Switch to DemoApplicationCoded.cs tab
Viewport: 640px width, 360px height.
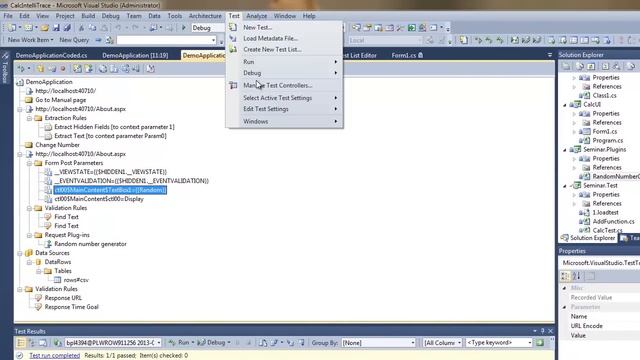pyautogui.click(x=51, y=55)
